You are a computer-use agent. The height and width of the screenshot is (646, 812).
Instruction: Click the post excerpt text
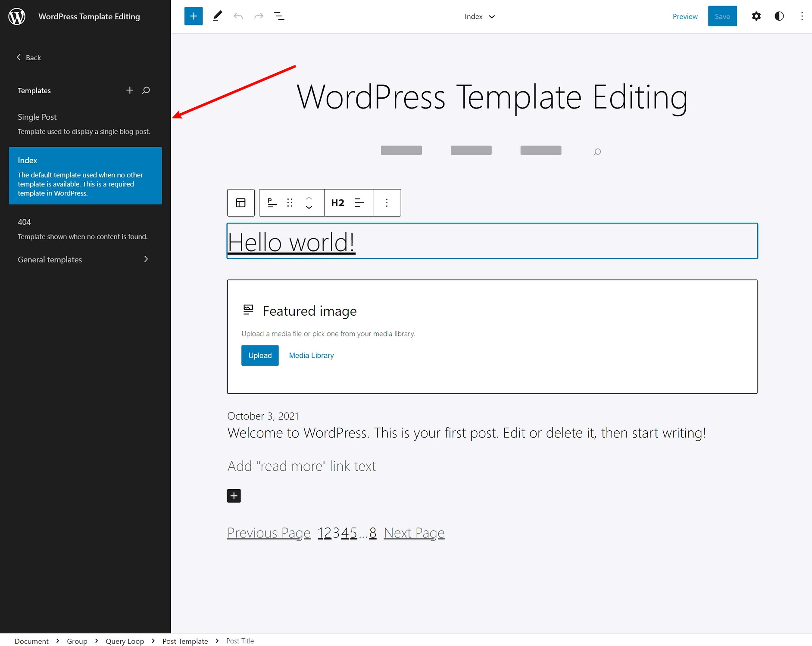[x=467, y=433]
